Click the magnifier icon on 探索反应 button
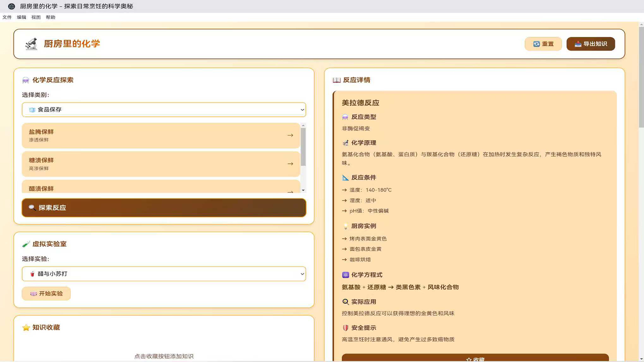This screenshot has height=362, width=644. click(x=32, y=208)
